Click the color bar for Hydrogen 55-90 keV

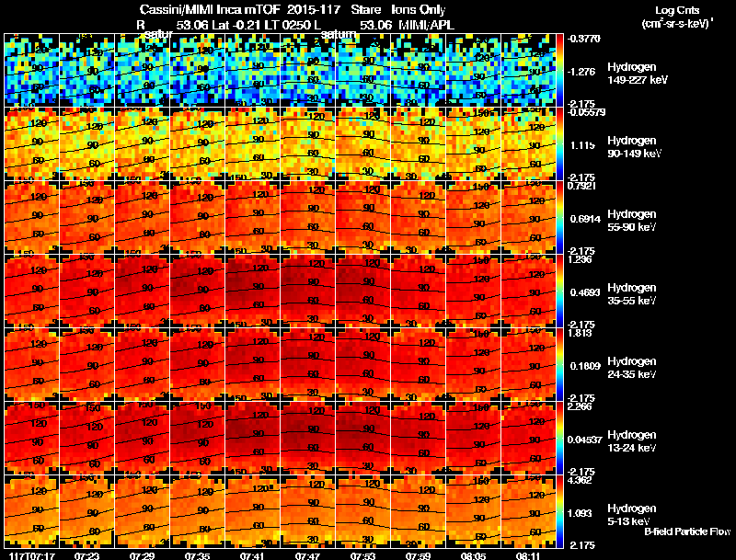(559, 217)
